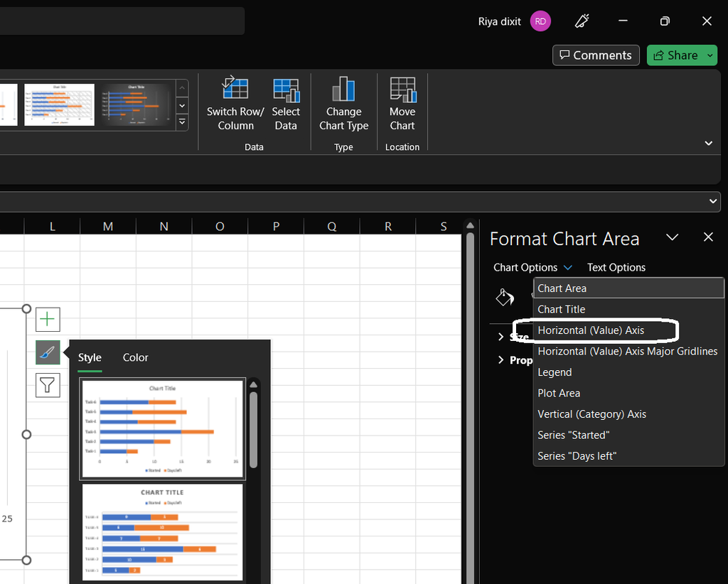Image resolution: width=728 pixels, height=584 pixels.
Task: Click the coming soon features icon
Action: 582,21
